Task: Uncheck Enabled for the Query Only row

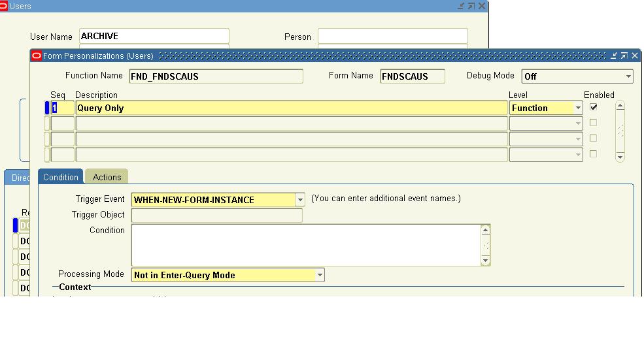Action: click(x=594, y=107)
